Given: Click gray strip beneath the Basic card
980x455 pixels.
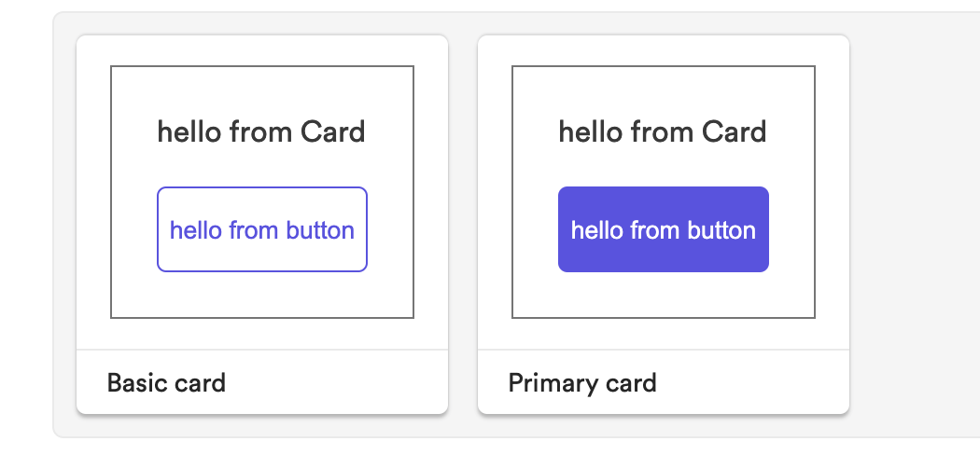Looking at the screenshot, I should [x=261, y=425].
